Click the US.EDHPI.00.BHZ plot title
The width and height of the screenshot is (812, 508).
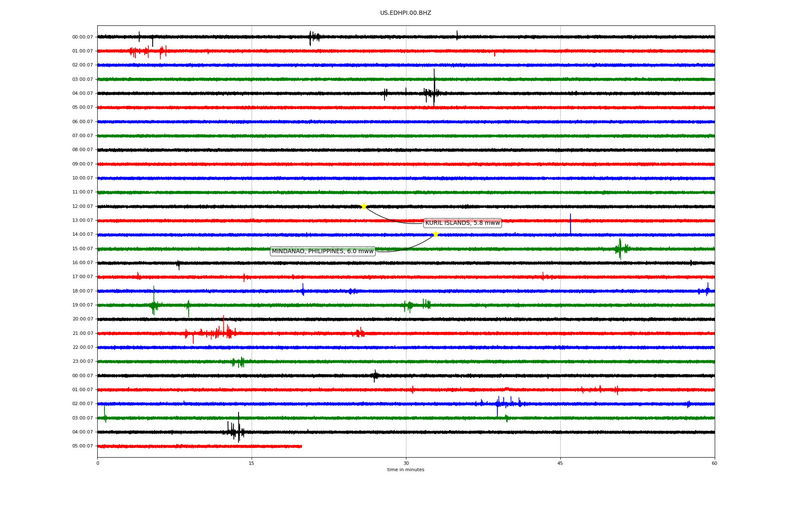pos(406,13)
